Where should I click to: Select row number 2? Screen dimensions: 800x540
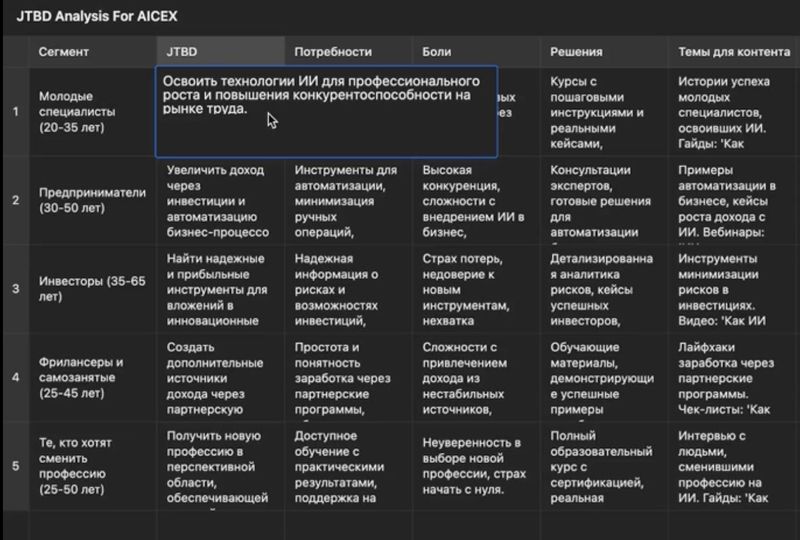coord(16,200)
